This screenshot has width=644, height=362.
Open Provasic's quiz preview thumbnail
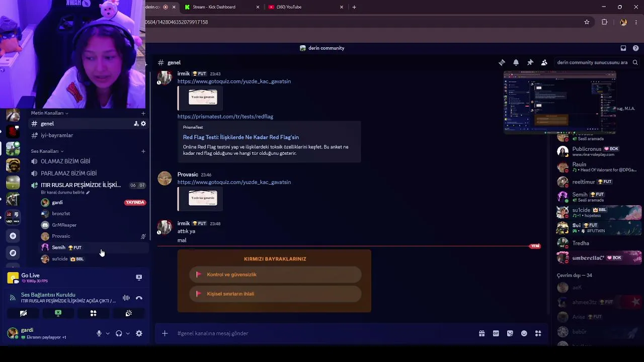[x=203, y=199]
